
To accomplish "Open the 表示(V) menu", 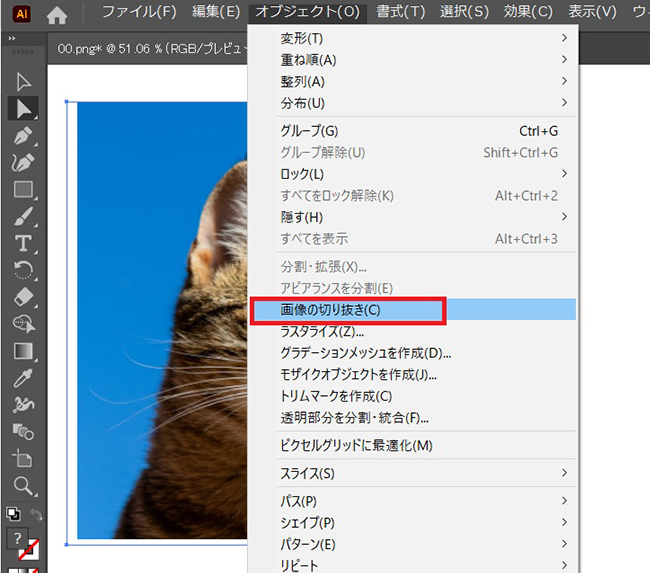I will [592, 12].
